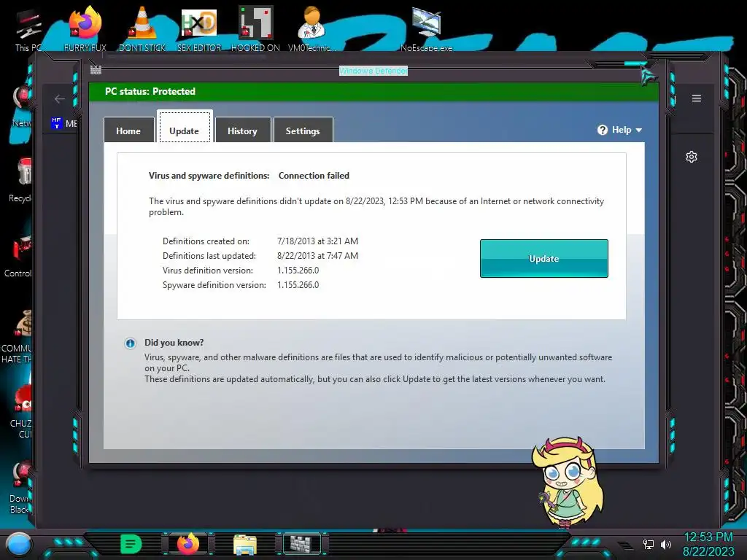The image size is (747, 560).
Task: Click the gear icon in background window
Action: point(692,157)
